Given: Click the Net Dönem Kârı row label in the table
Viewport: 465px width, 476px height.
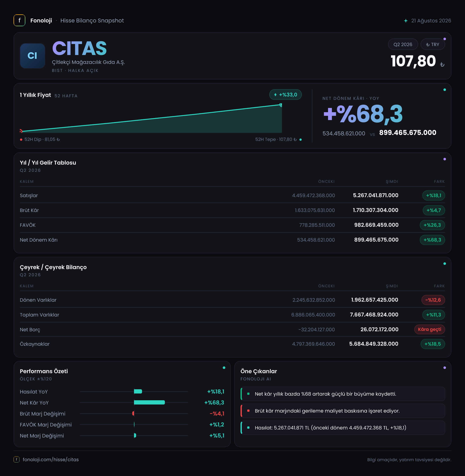Looking at the screenshot, I should pos(39,240).
